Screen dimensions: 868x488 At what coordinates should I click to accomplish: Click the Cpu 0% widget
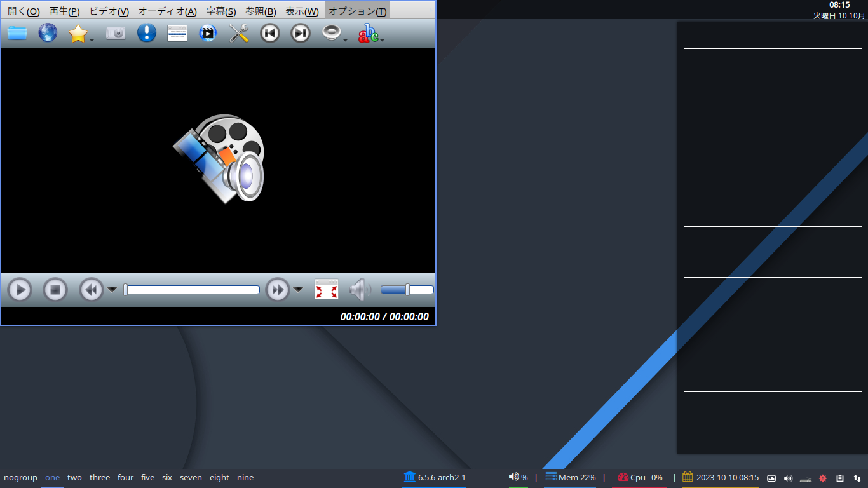pos(640,477)
